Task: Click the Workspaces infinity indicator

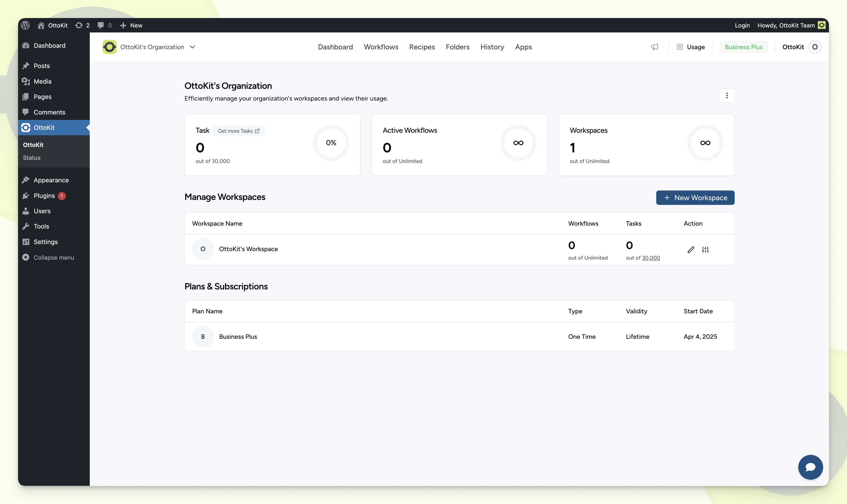Action: [x=705, y=143]
